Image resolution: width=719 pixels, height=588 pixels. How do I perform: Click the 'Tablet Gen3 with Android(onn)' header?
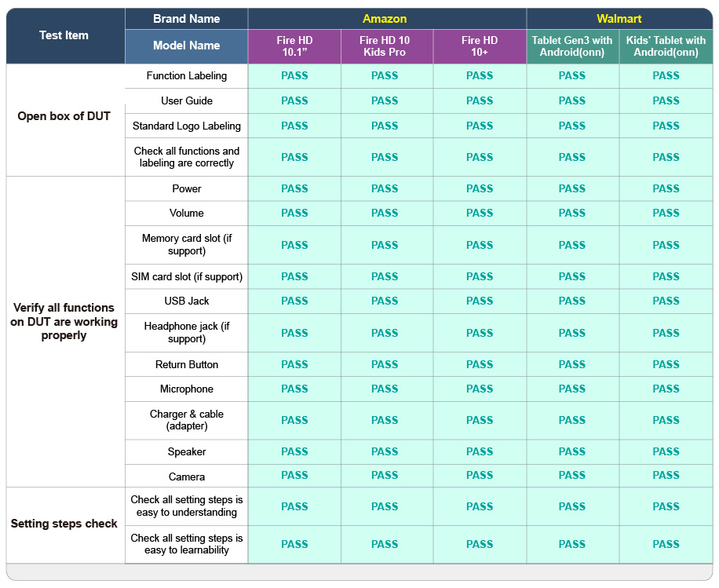571,46
